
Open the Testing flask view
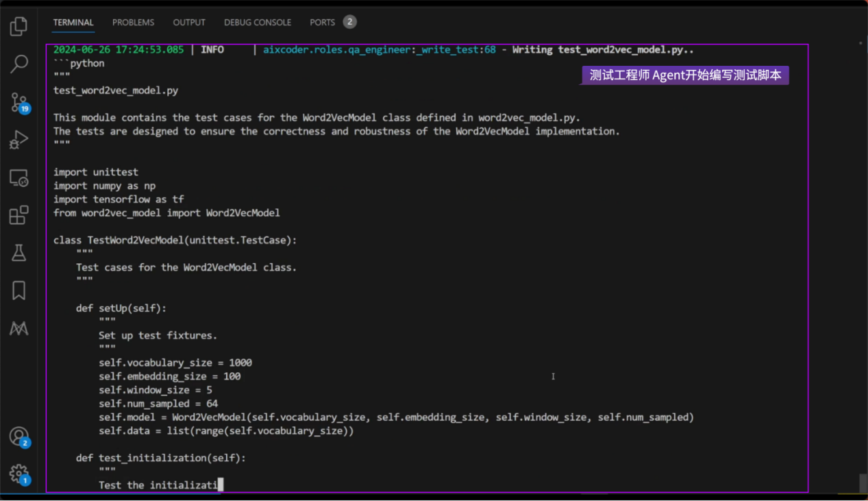coord(18,253)
